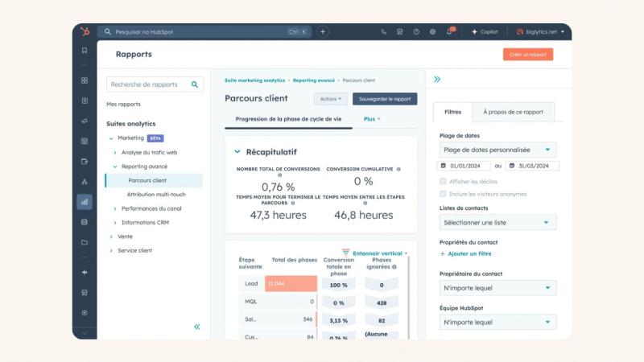Viewport: 644px width, 362px height.
Task: Collapse the Marketing tree section
Action: [x=111, y=138]
